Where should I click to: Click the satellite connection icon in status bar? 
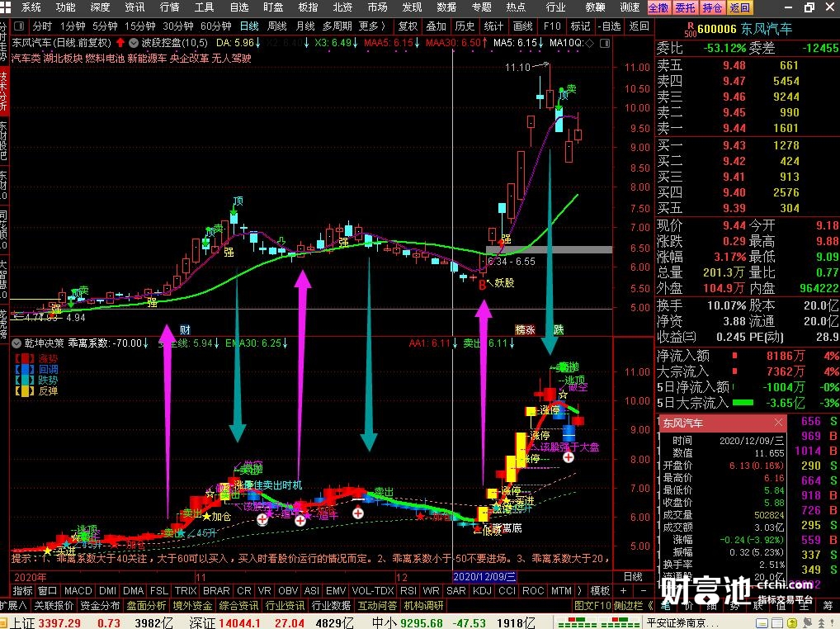point(806,623)
